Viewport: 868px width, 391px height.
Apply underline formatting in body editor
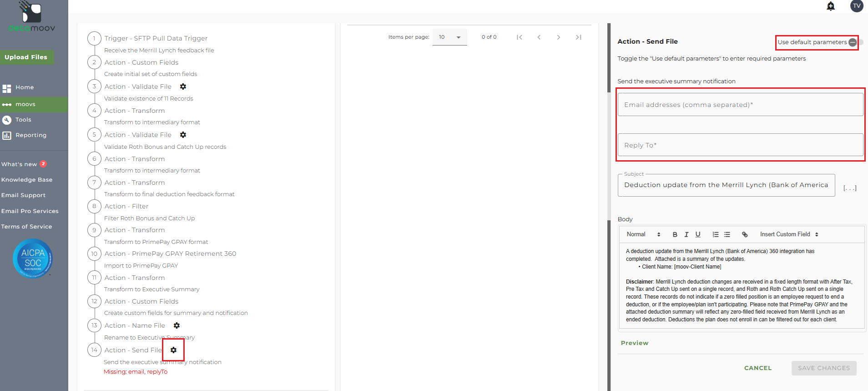[x=698, y=234]
